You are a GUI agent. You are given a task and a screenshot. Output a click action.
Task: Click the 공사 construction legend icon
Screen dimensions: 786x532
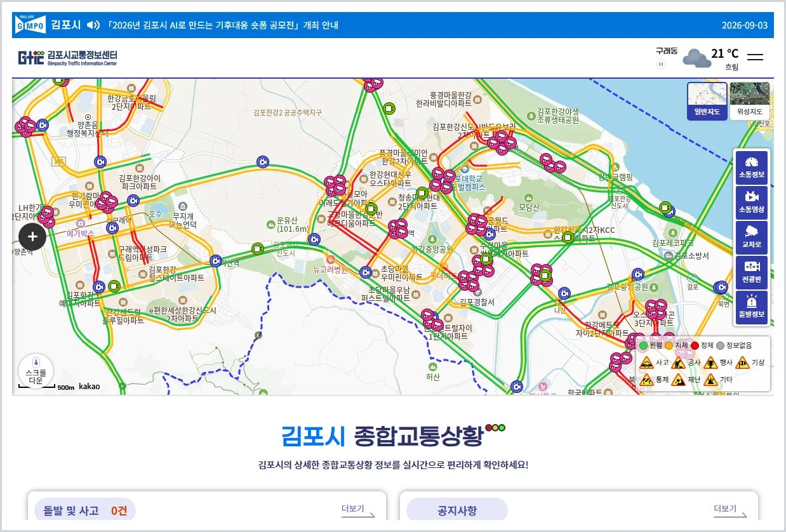[678, 362]
